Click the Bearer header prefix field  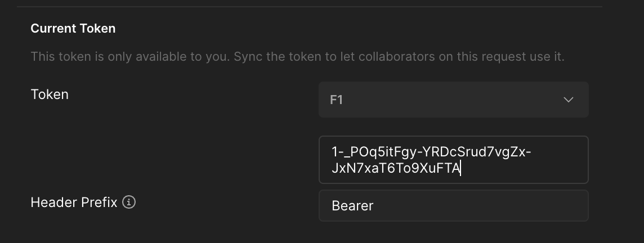tap(453, 206)
